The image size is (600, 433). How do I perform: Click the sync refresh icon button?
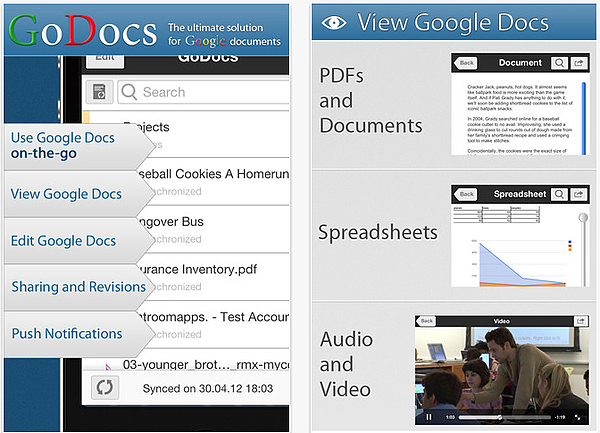click(x=105, y=387)
